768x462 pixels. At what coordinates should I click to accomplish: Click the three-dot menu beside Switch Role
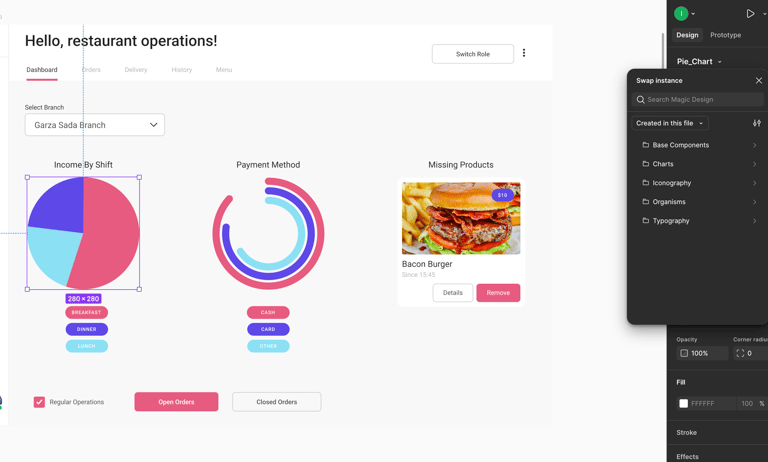(524, 53)
